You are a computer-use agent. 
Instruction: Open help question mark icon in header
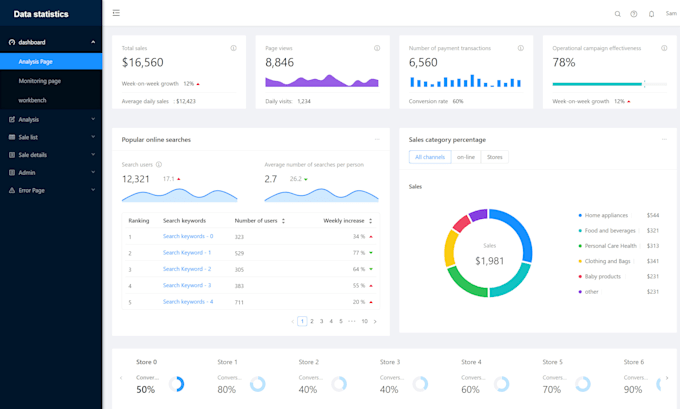pyautogui.click(x=634, y=14)
